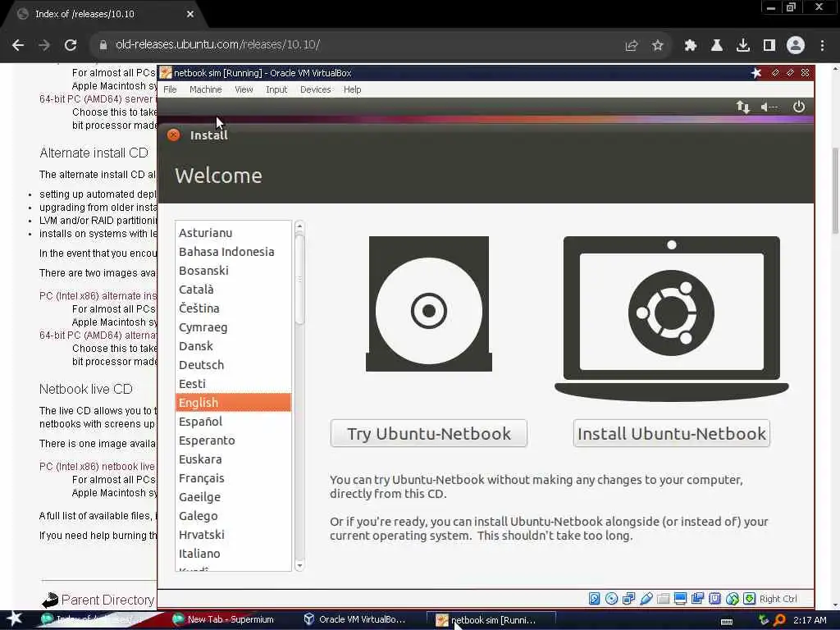Select Hrvatski language
Viewport: 840px width, 630px height.
coord(233,535)
